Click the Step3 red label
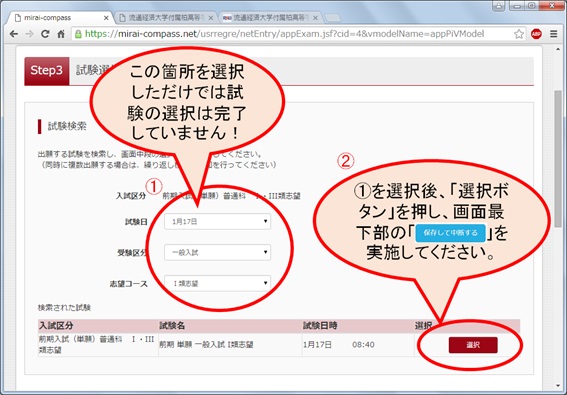 pos(47,71)
